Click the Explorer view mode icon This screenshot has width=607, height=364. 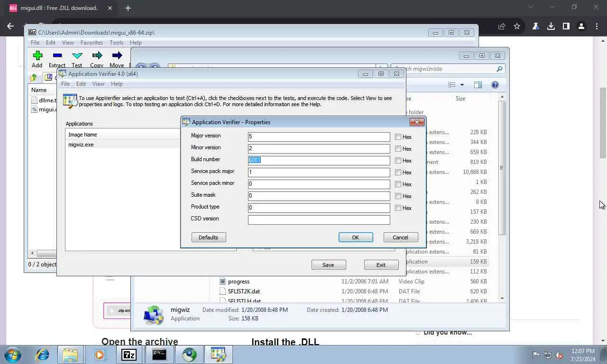pos(452,85)
